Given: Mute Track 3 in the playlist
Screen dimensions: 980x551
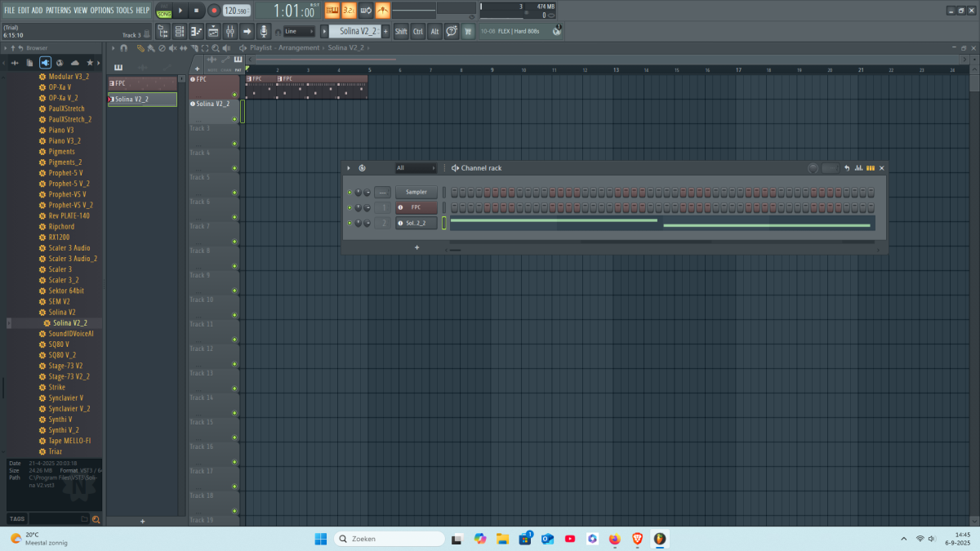Looking at the screenshot, I should [x=234, y=144].
